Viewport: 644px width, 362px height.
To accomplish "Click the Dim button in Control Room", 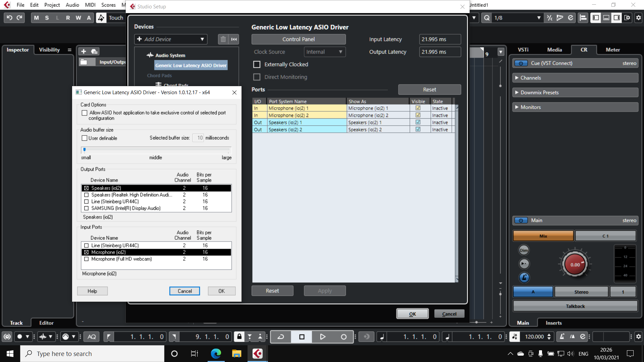I will pyautogui.click(x=524, y=250).
